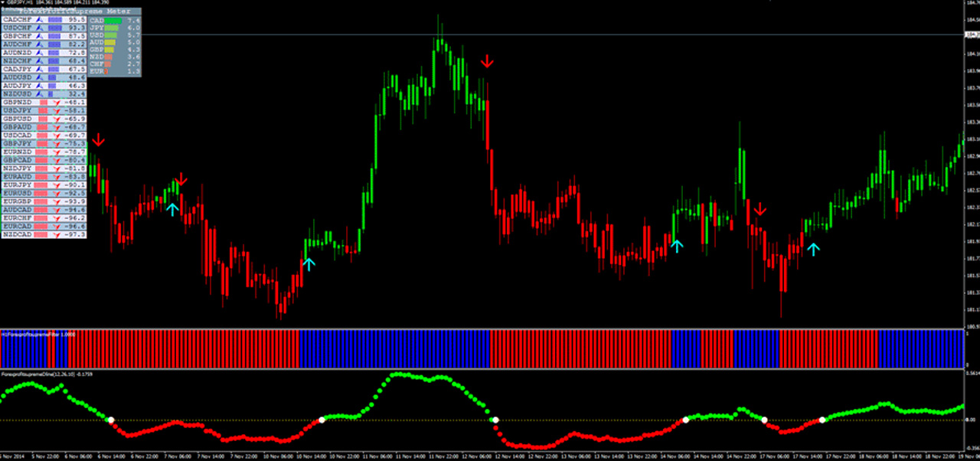980x461 pixels.
Task: Select the GBPCAD -80.4 meter row
Action: pos(44,160)
